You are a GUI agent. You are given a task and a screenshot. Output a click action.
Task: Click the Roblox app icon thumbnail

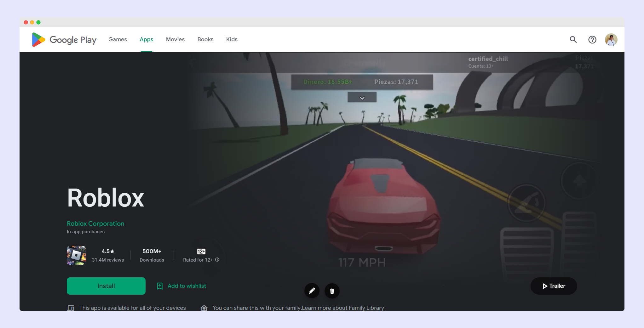[76, 255]
